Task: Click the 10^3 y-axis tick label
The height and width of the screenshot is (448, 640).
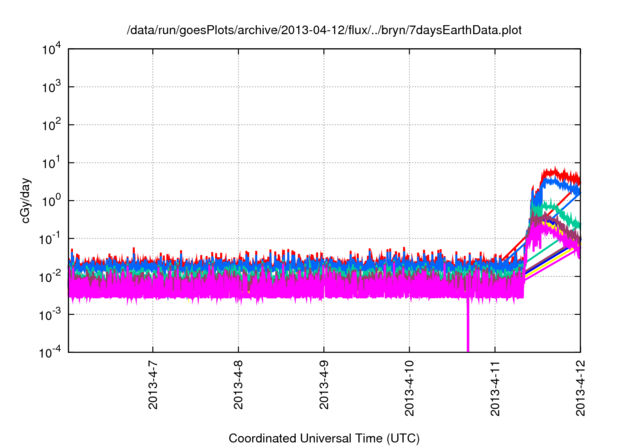Action: (x=51, y=87)
